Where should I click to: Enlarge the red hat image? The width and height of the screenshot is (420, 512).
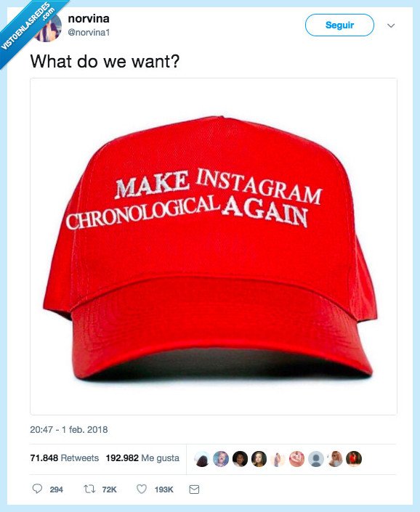(x=214, y=246)
